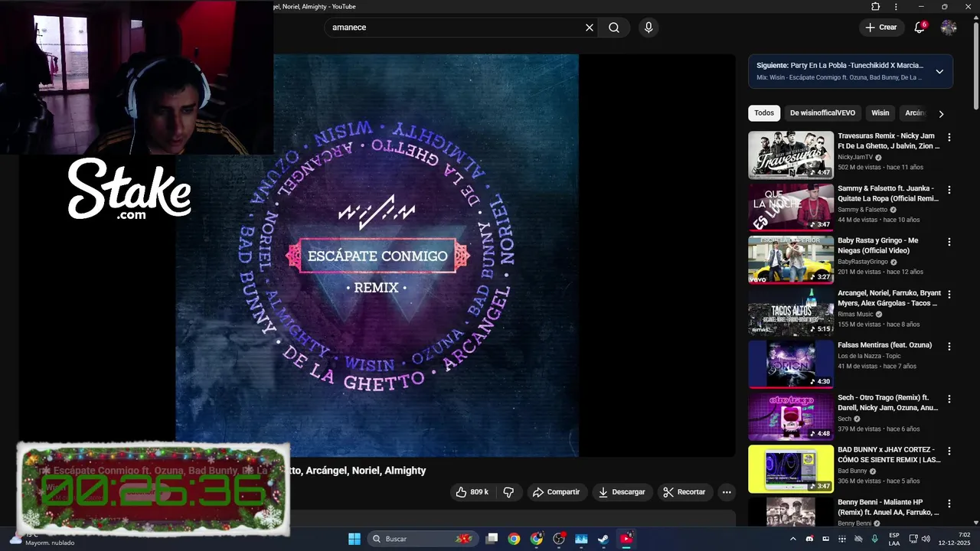Open options for Travesuras Remix video
The height and width of the screenshot is (551, 980).
point(949,138)
